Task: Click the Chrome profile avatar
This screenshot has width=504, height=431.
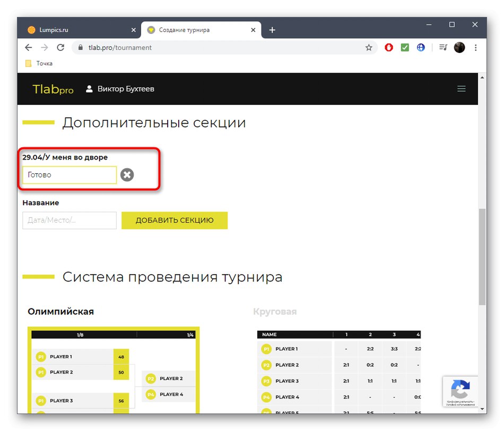Action: (x=459, y=47)
